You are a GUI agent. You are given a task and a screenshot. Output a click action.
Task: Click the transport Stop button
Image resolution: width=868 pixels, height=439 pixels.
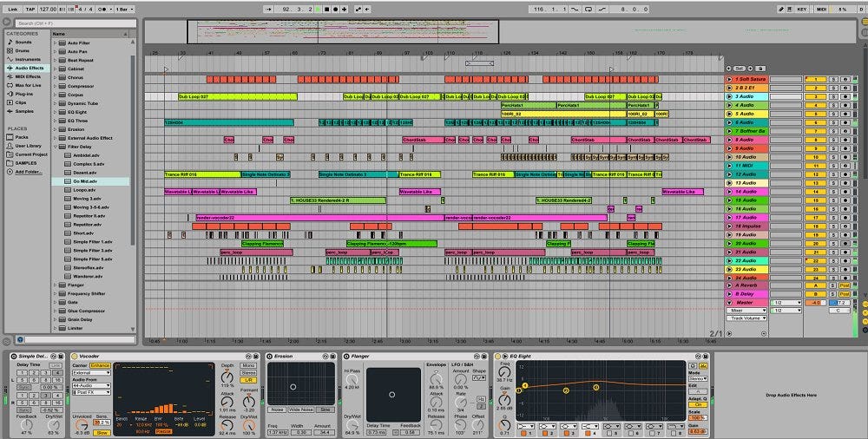coord(326,9)
